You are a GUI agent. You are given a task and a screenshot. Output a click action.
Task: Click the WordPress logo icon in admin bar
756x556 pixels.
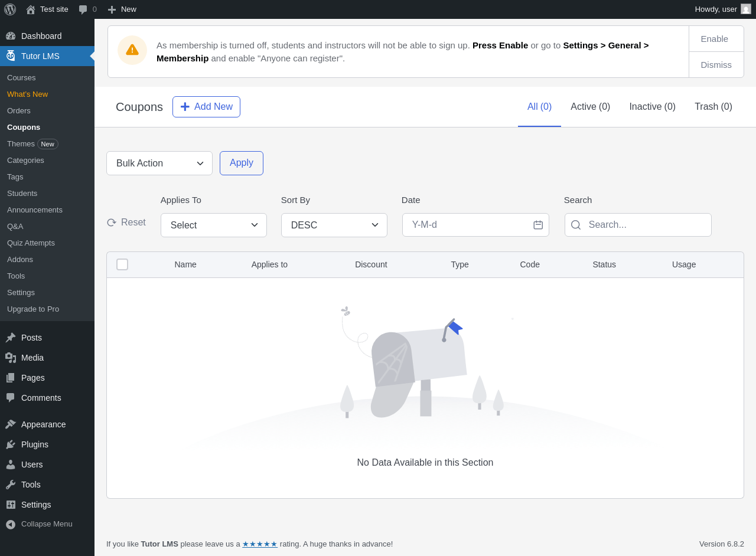click(10, 9)
